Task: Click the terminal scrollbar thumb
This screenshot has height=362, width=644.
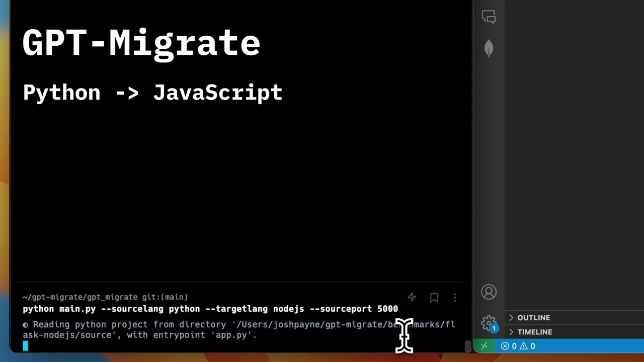Action: click(x=467, y=346)
